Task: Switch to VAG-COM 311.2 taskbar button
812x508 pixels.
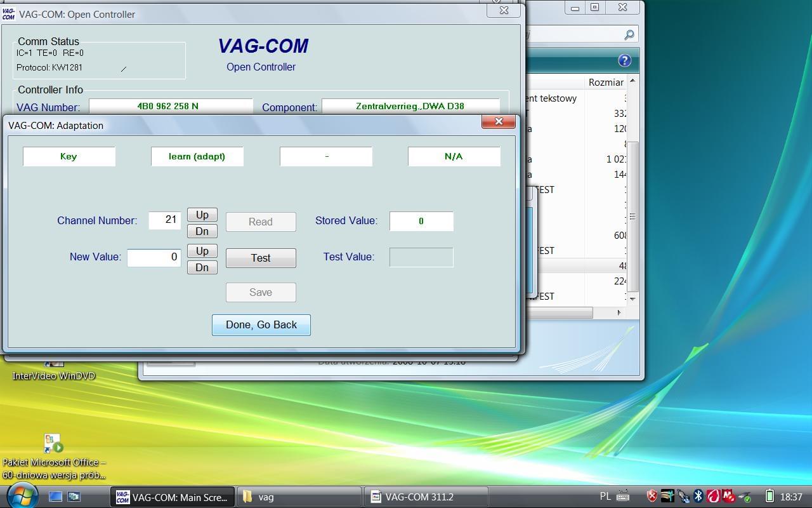Action: click(x=426, y=497)
